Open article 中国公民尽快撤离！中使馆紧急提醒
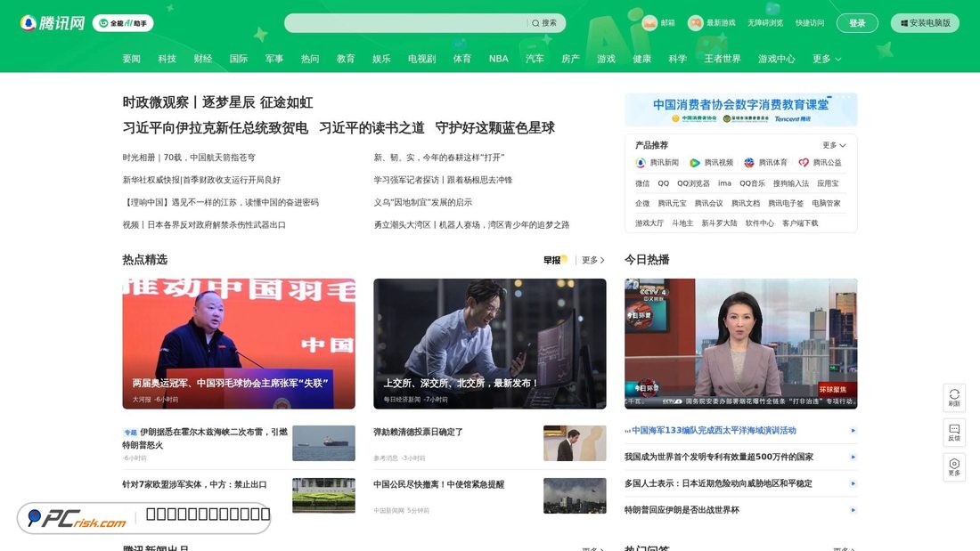The width and height of the screenshot is (980, 551). pyautogui.click(x=438, y=484)
